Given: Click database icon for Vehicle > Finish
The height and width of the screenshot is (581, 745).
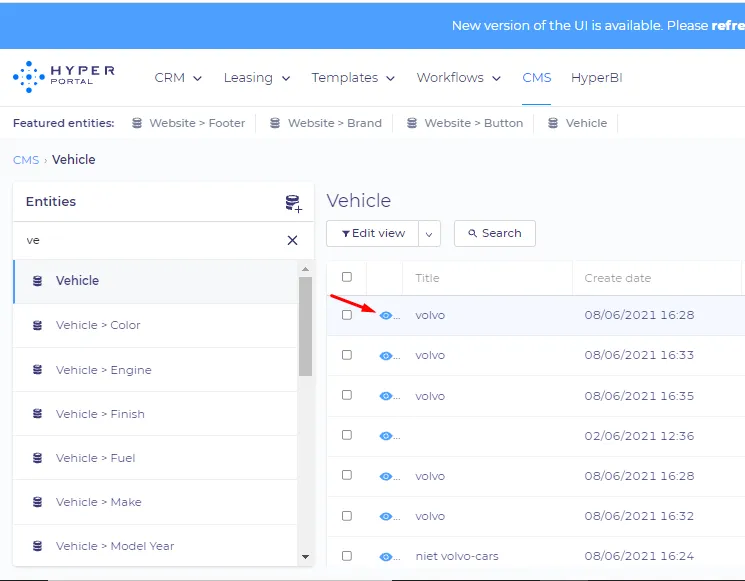Looking at the screenshot, I should click(37, 414).
